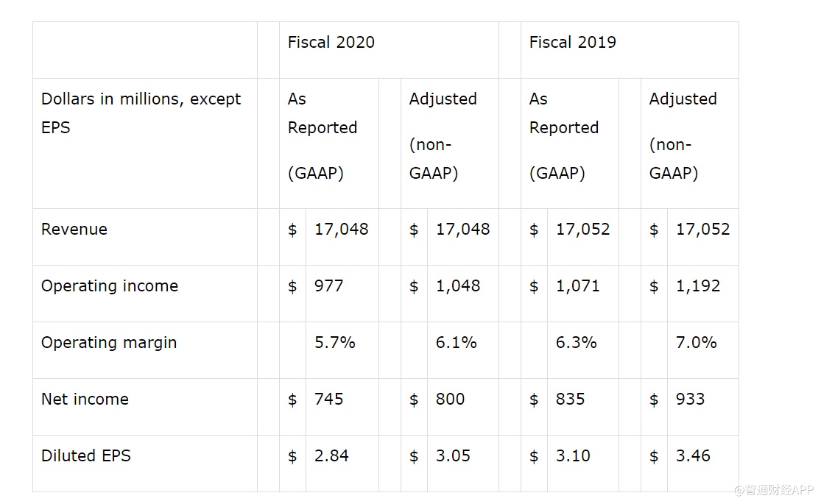Click the 6.1% adjusted operating margin value
The height and width of the screenshot is (504, 821).
pos(457,343)
